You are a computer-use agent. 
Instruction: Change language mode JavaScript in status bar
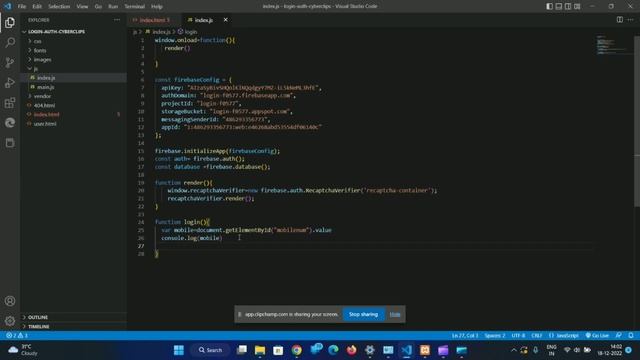pyautogui.click(x=564, y=336)
